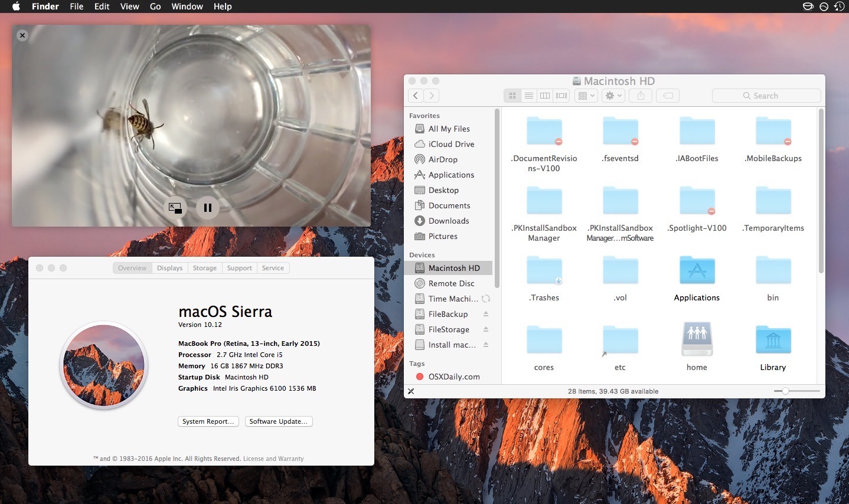
Task: Select the Library folder icon
Action: click(x=773, y=340)
